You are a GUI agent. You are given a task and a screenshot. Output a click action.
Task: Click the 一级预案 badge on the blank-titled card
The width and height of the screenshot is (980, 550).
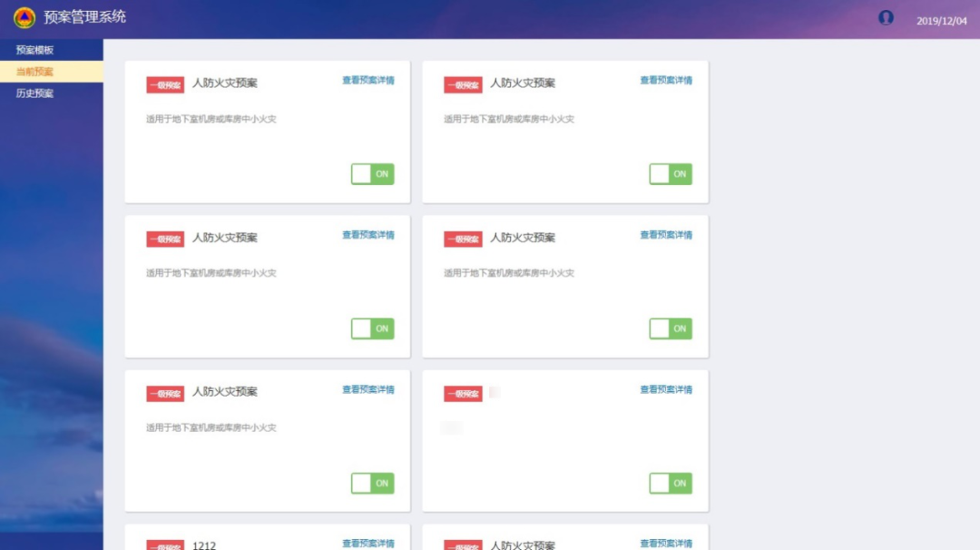click(463, 393)
